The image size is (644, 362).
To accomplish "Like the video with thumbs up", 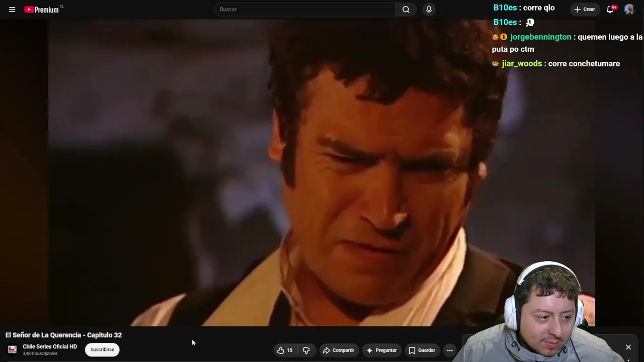I will point(285,350).
